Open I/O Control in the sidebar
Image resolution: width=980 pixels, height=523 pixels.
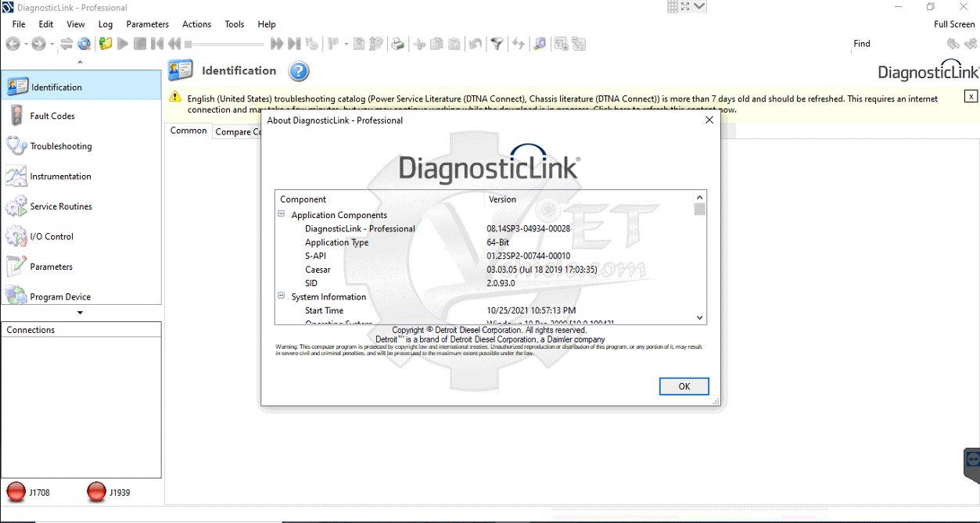pos(81,236)
